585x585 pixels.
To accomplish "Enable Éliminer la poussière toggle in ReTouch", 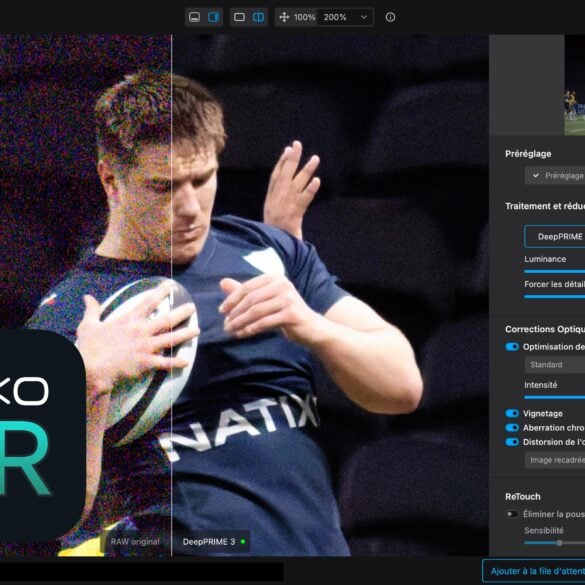I will tap(512, 514).
